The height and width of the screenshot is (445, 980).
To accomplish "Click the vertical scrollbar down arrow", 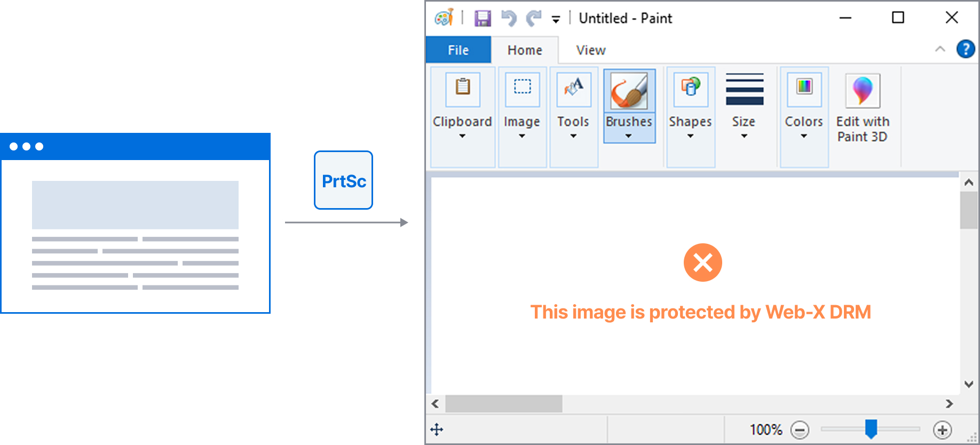I will (969, 384).
